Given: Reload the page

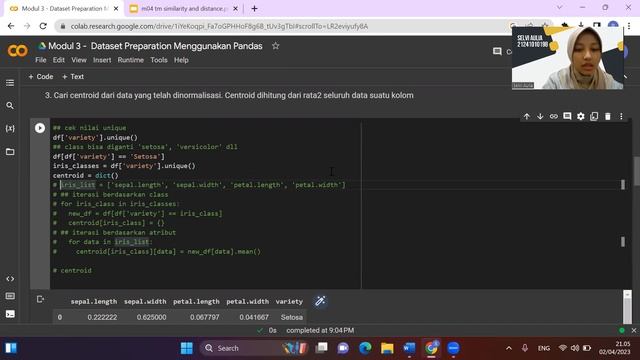Looking at the screenshot, I should tap(43, 26).
